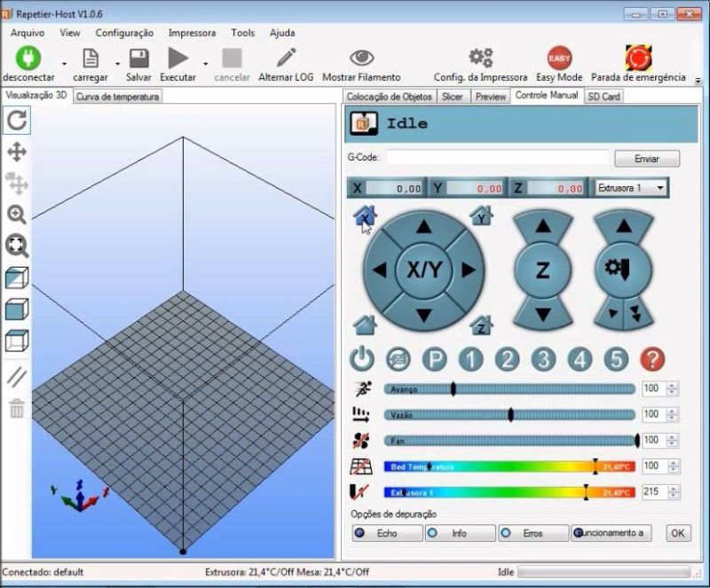Click the red question mark help icon

652,359
